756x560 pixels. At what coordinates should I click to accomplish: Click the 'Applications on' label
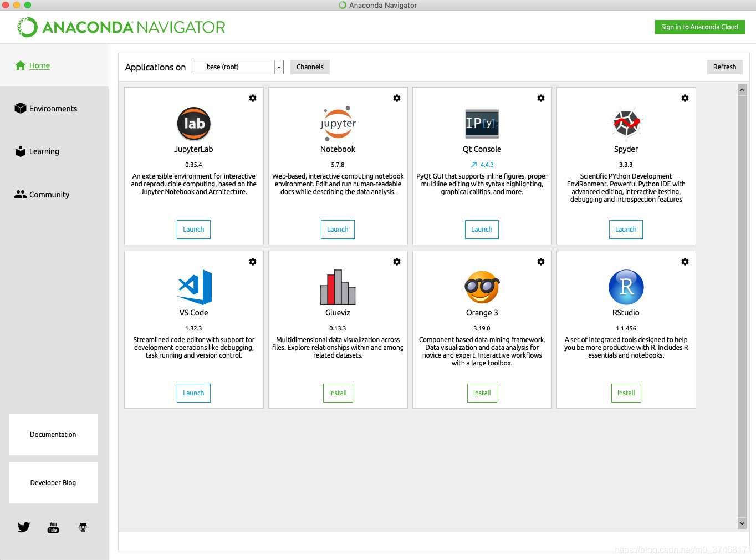[155, 67]
